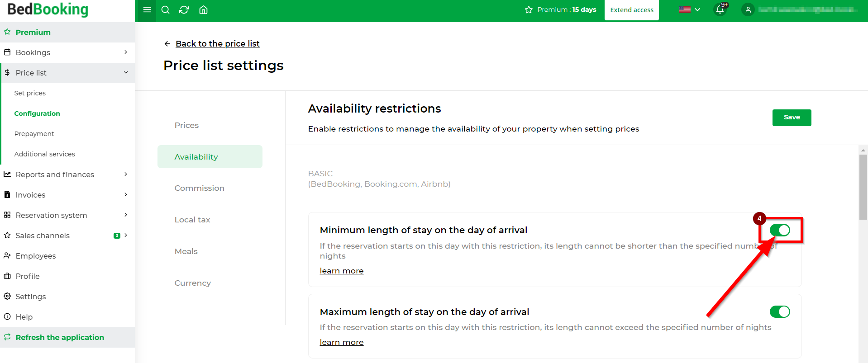Open notifications bell icon
The image size is (868, 363).
point(720,9)
